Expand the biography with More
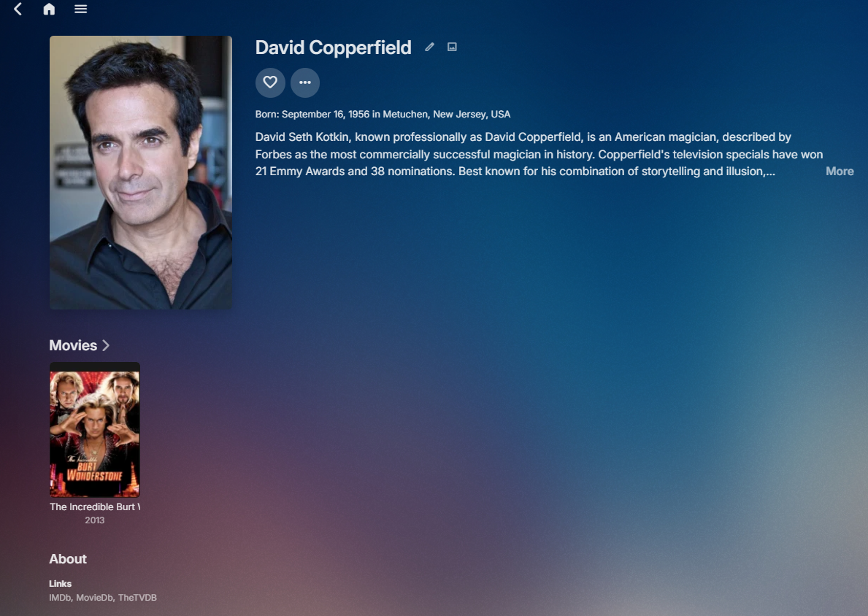868x616 pixels. point(840,172)
